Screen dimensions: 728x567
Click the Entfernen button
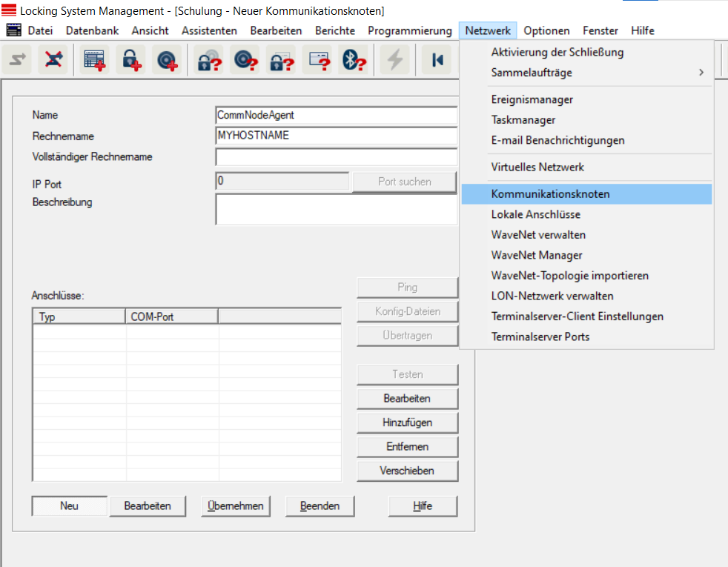(x=407, y=447)
